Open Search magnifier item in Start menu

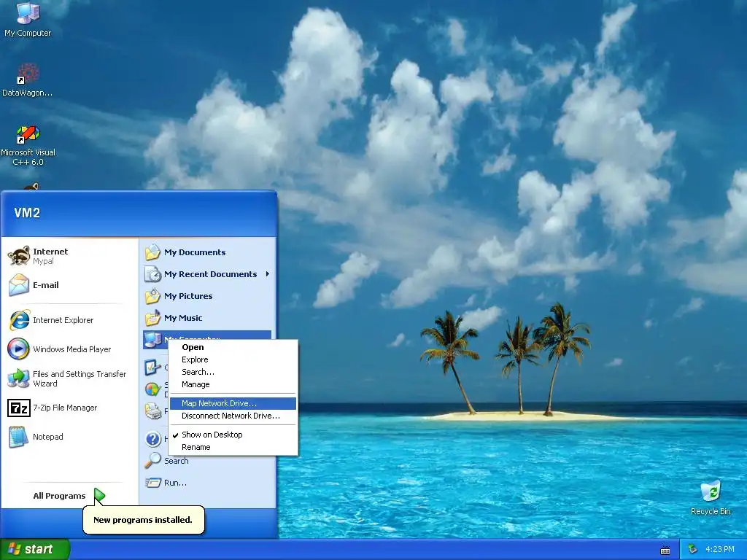[207, 461]
